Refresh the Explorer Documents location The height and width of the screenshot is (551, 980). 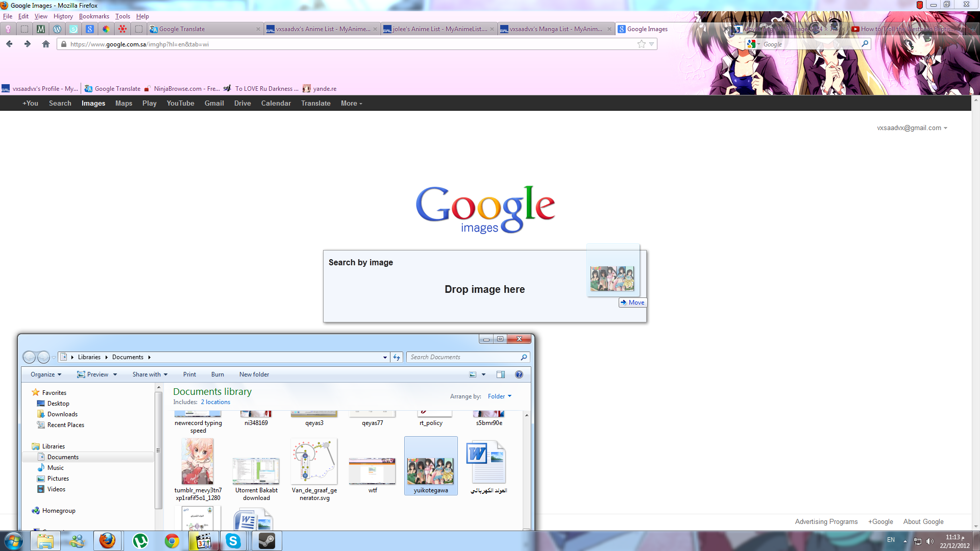point(397,357)
